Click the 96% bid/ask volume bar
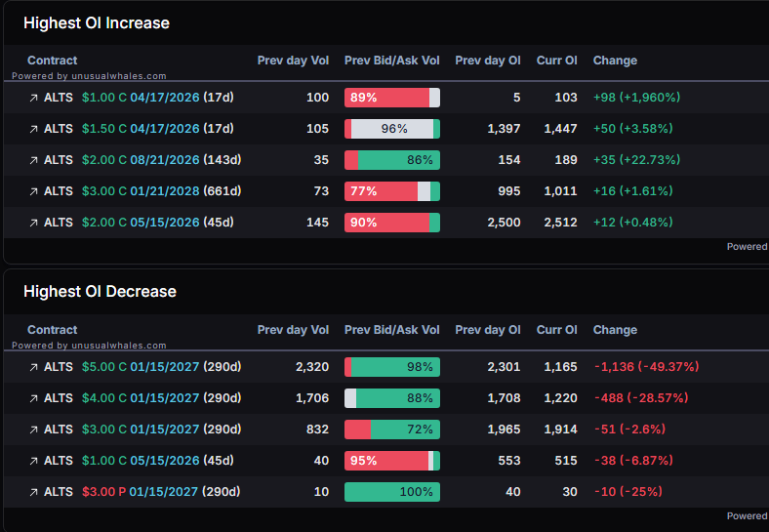Viewport: 769px width, 532px height. [392, 129]
